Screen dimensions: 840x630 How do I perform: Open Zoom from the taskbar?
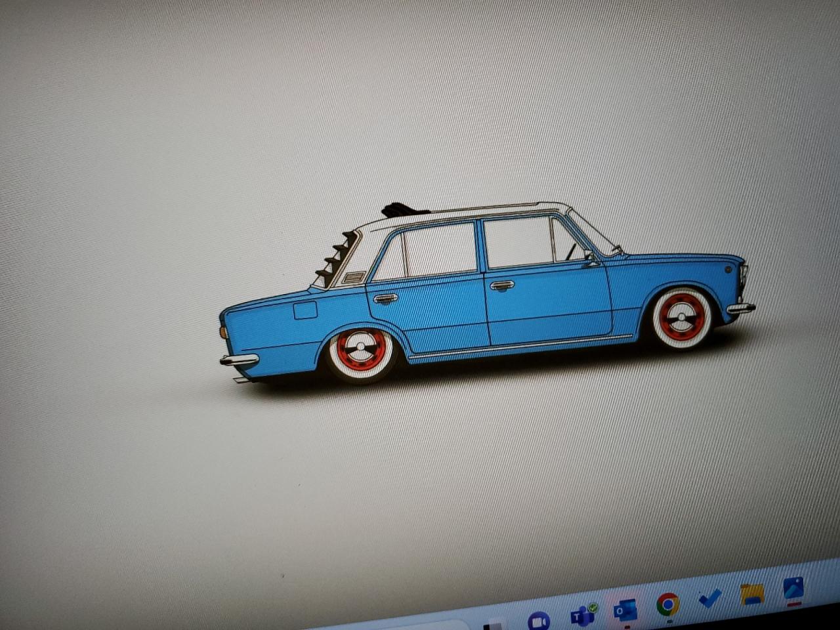tap(539, 620)
